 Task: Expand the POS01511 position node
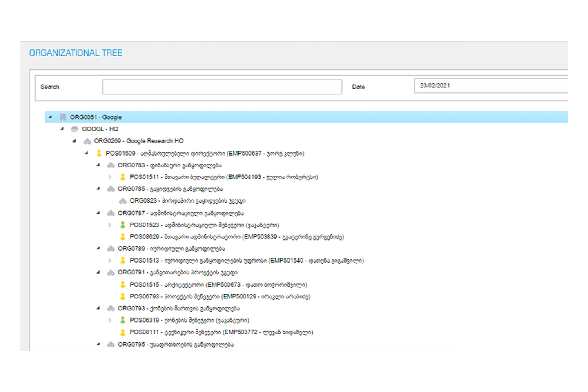click(110, 177)
